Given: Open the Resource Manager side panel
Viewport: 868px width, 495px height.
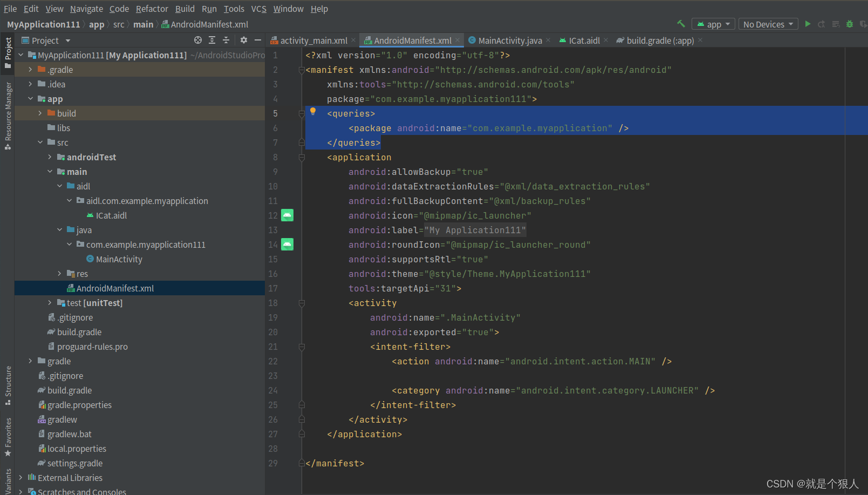Looking at the screenshot, I should [x=8, y=116].
